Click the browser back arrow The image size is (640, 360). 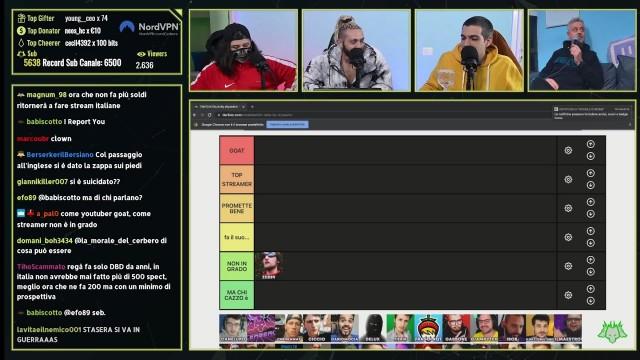(195, 115)
